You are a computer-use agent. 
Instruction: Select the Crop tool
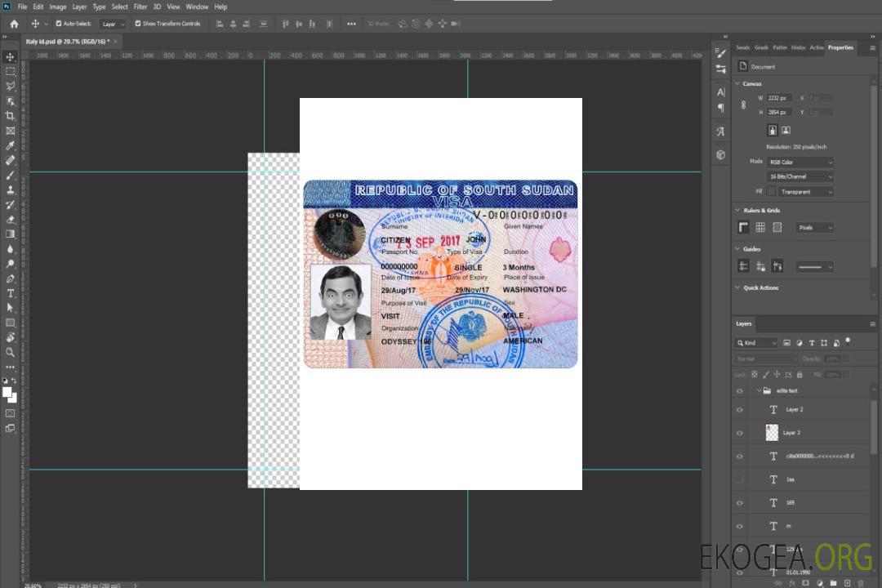point(10,116)
